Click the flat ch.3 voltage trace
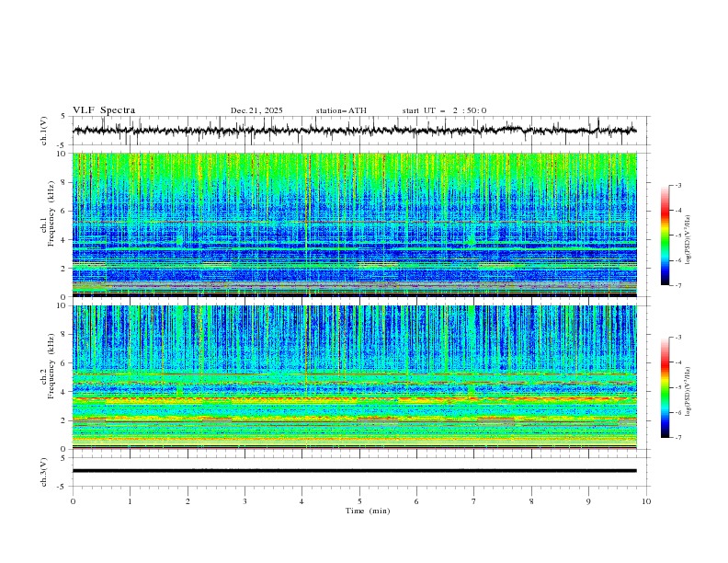This screenshot has width=728, height=563. pos(354,471)
